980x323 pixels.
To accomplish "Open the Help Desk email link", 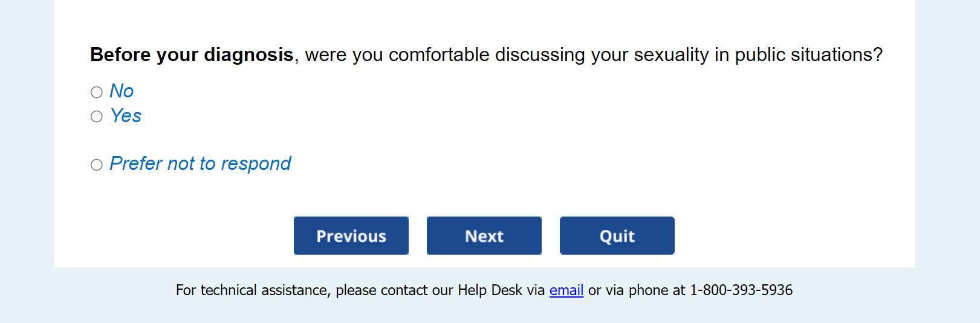I will (x=566, y=290).
